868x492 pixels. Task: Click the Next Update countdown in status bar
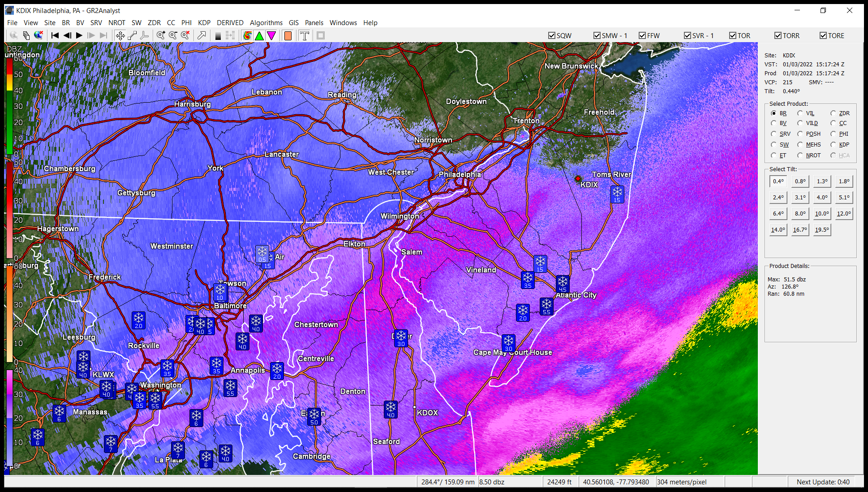pos(823,482)
